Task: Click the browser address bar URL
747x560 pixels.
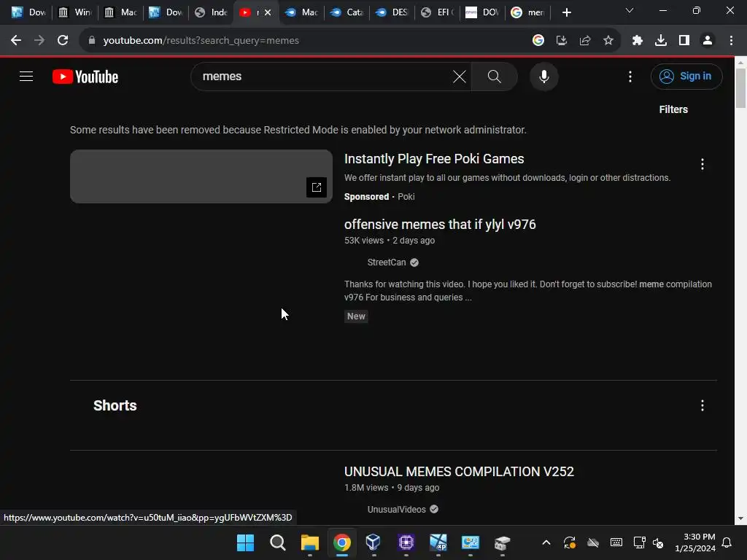Action: 201,41
